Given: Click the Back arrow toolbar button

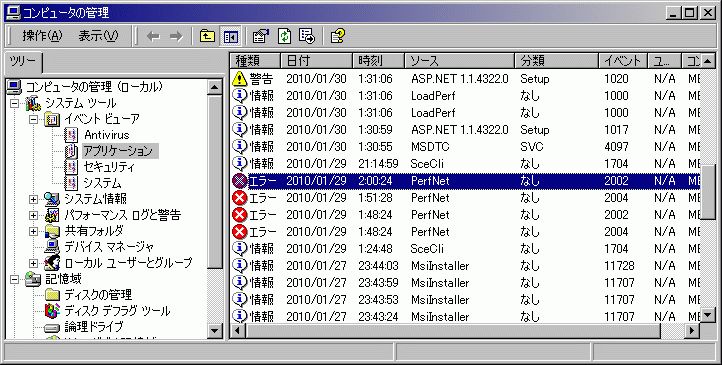Looking at the screenshot, I should [x=153, y=36].
